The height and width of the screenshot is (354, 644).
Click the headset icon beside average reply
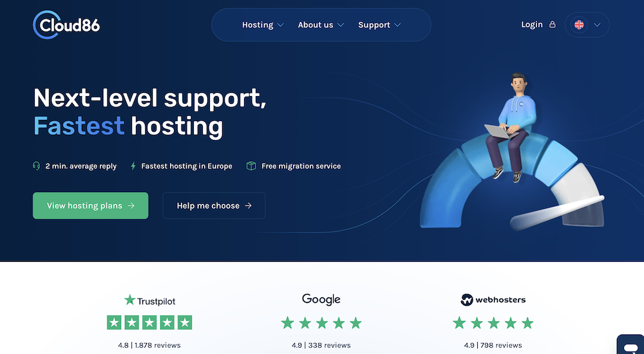coord(36,166)
